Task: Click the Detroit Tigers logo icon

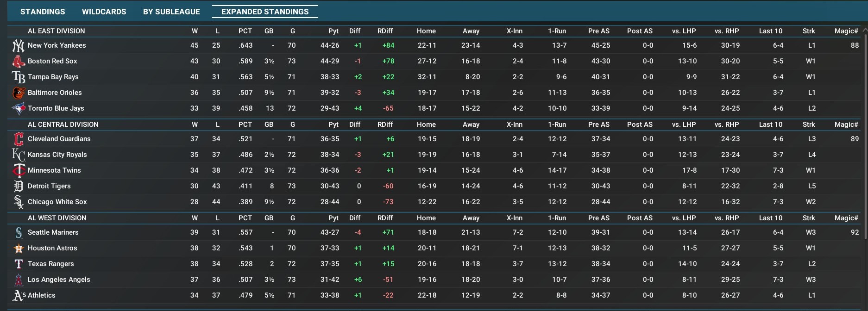Action: tap(18, 187)
